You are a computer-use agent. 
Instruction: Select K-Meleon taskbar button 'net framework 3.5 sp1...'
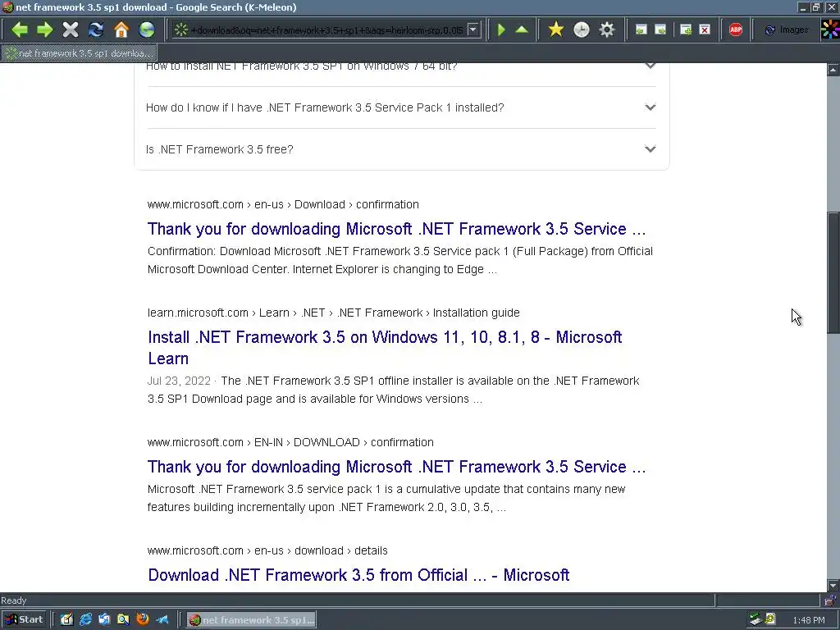coord(251,620)
